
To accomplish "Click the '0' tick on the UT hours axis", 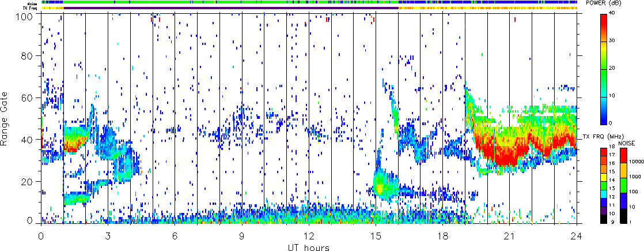I will pos(41,236).
